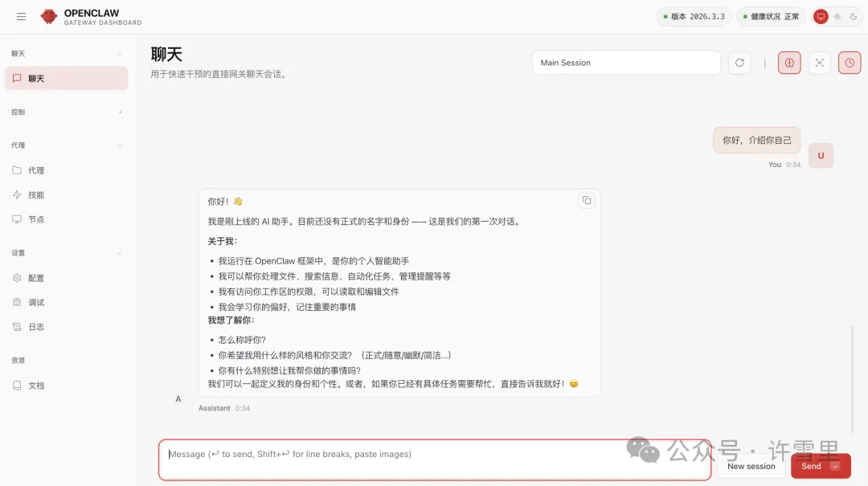
Task: Switch to dark theme moon icon
Action: [x=854, y=16]
